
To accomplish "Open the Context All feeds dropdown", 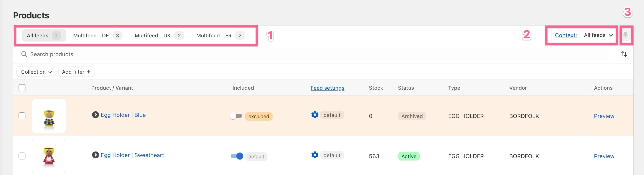I will click(598, 35).
